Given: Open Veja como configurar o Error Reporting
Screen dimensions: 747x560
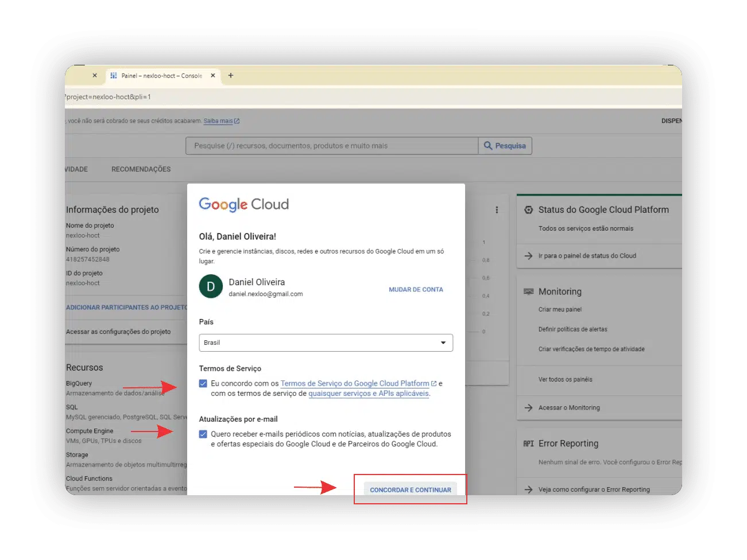Looking at the screenshot, I should tap(594, 489).
